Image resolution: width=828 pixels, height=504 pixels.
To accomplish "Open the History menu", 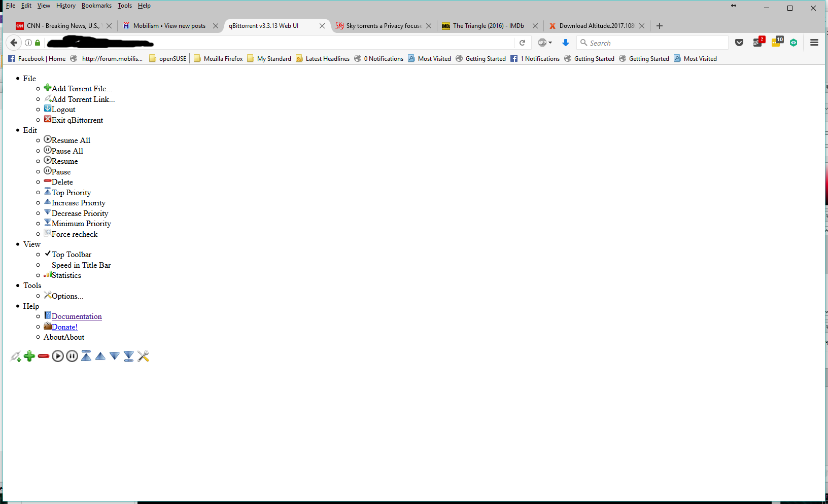I will point(65,6).
